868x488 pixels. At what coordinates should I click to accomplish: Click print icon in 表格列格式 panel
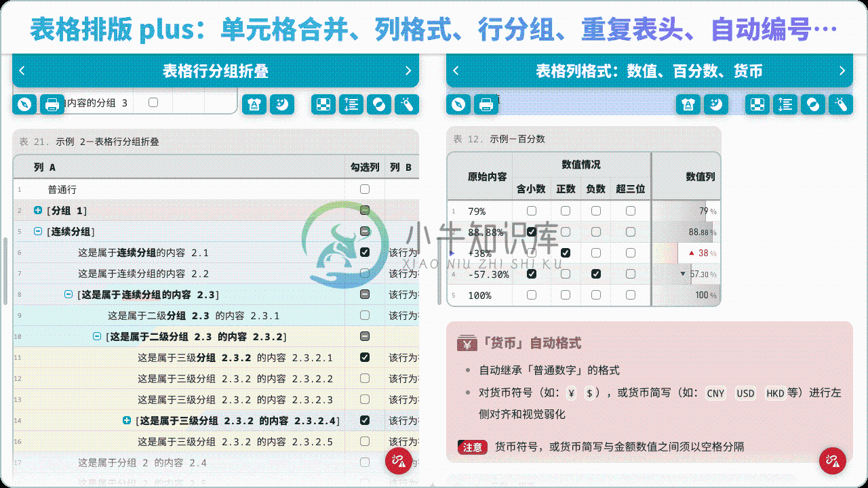click(486, 104)
